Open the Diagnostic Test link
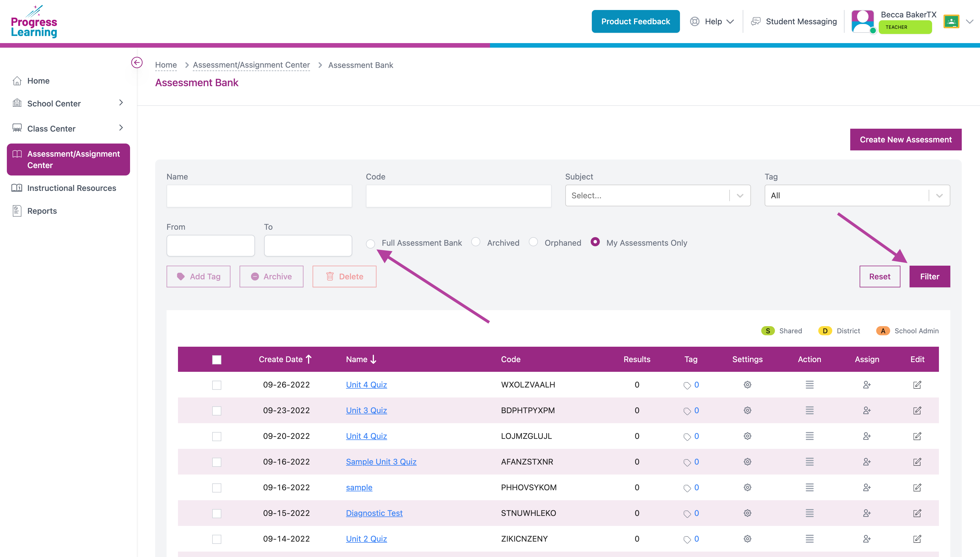This screenshot has width=980, height=557. click(x=374, y=513)
